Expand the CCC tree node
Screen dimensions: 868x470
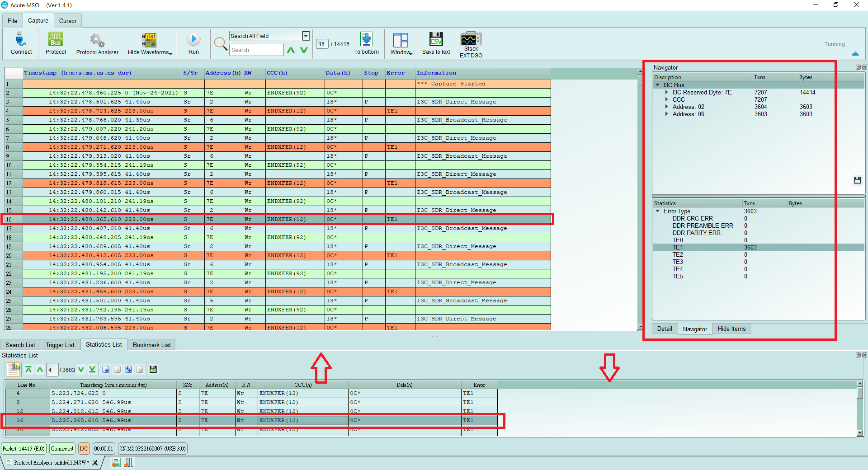[666, 99]
